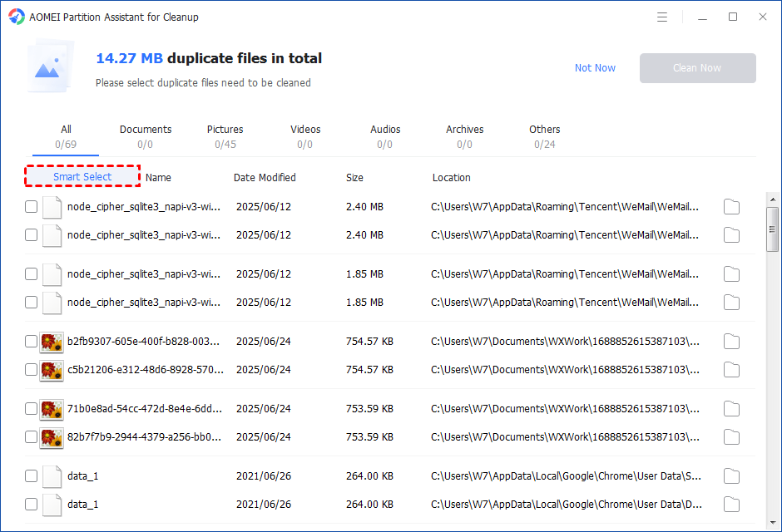Check first 1.85 MB node_cipher_sqlite3 file
Viewport: 782px width, 532px height.
[31, 273]
